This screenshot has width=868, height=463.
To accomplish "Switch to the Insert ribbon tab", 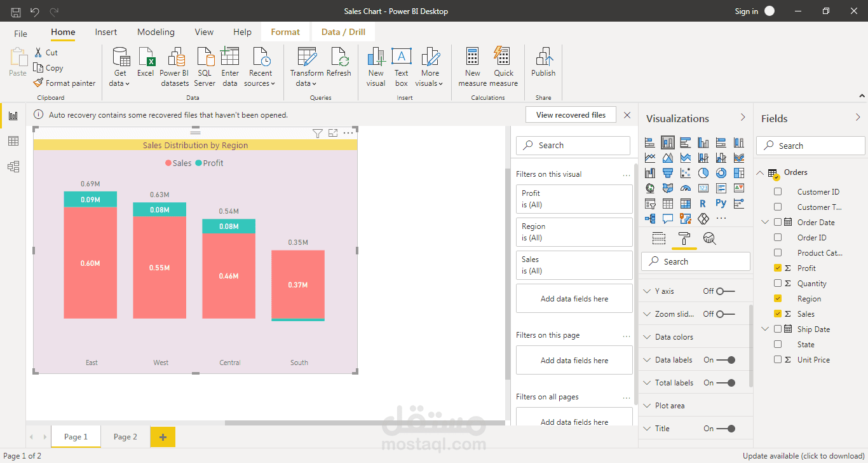I will point(106,32).
